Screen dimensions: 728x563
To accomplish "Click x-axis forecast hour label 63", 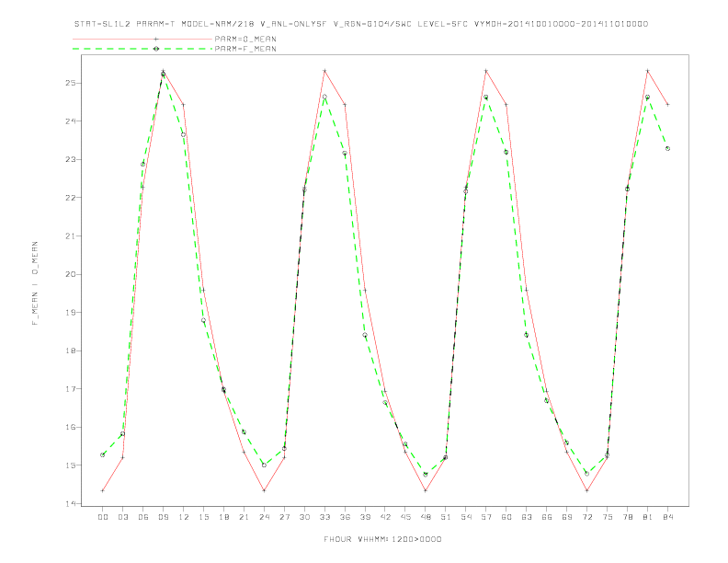I will click(x=527, y=517).
